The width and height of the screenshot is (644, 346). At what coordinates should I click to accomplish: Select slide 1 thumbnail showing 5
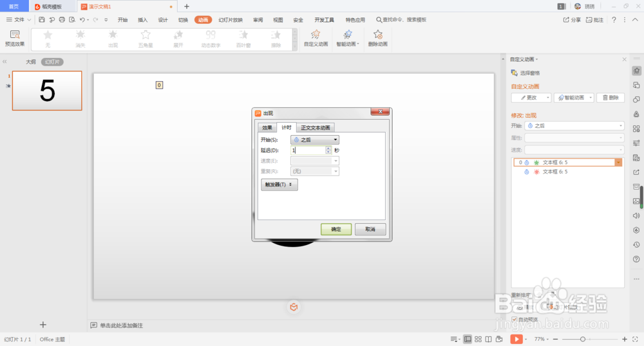47,91
